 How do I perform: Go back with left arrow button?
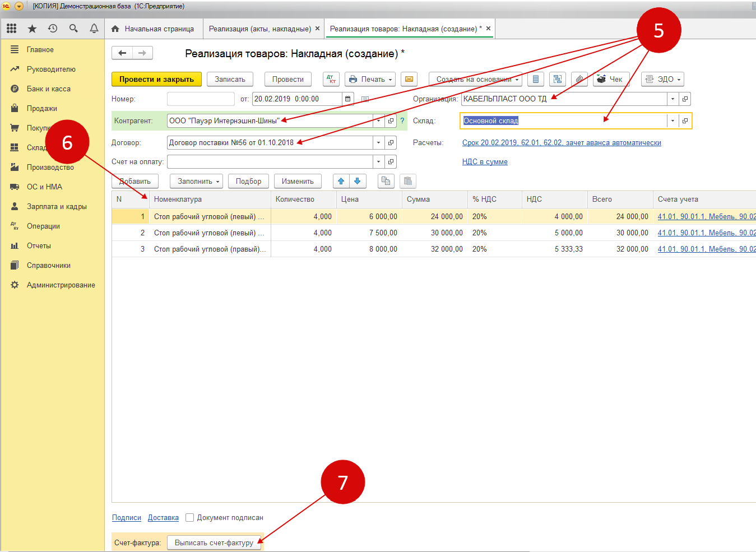point(122,53)
